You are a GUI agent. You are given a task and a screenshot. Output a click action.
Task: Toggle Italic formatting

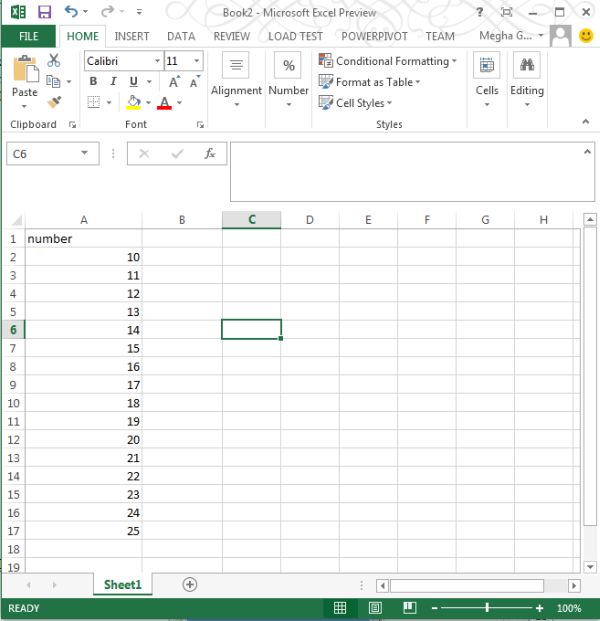click(113, 82)
